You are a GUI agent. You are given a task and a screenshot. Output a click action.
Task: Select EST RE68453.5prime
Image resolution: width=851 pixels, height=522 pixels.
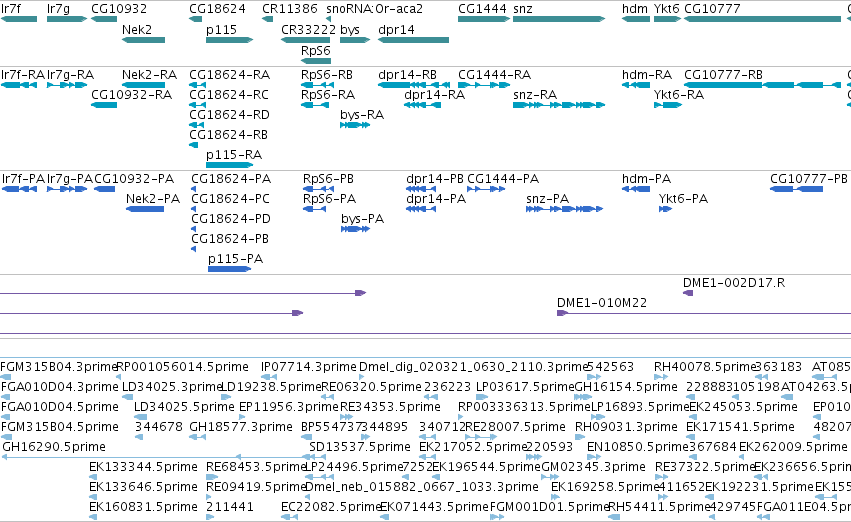coord(257,467)
